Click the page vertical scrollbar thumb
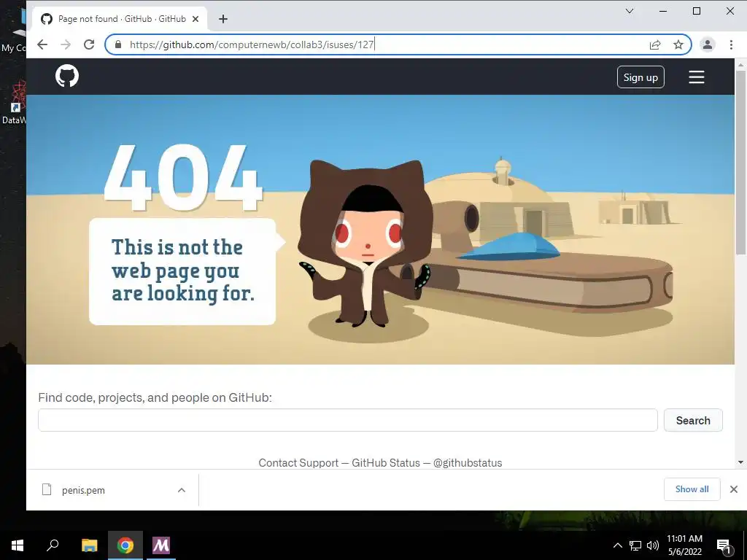Image resolution: width=747 pixels, height=560 pixels. point(740,162)
